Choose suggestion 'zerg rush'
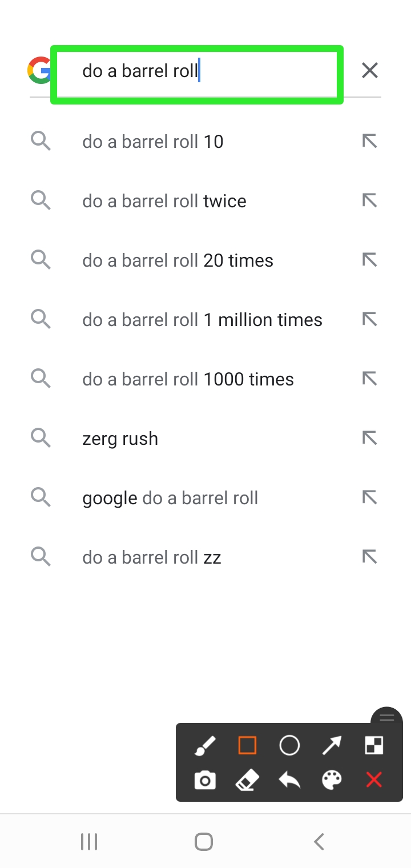Screen dimensions: 411x868 (x=120, y=439)
